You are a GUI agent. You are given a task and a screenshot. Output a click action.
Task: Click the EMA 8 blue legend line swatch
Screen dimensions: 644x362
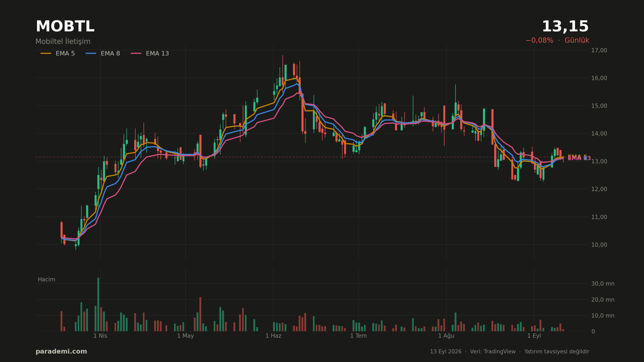[91, 53]
